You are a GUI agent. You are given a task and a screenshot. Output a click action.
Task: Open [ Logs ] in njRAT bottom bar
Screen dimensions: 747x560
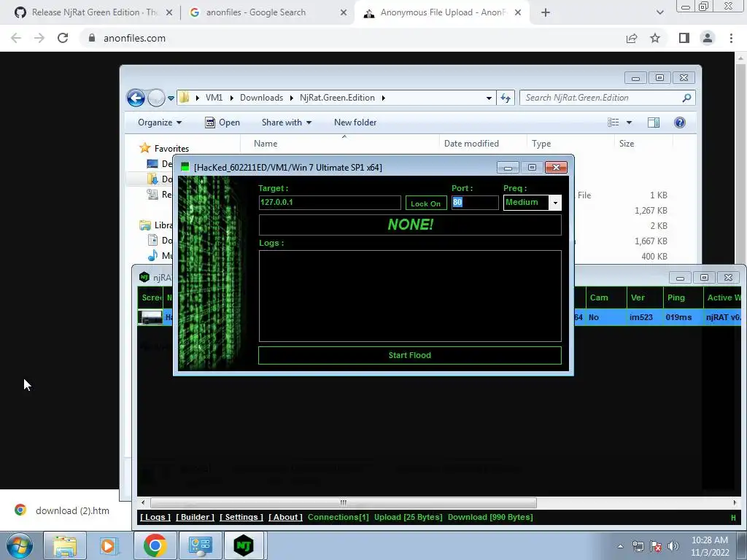click(155, 517)
